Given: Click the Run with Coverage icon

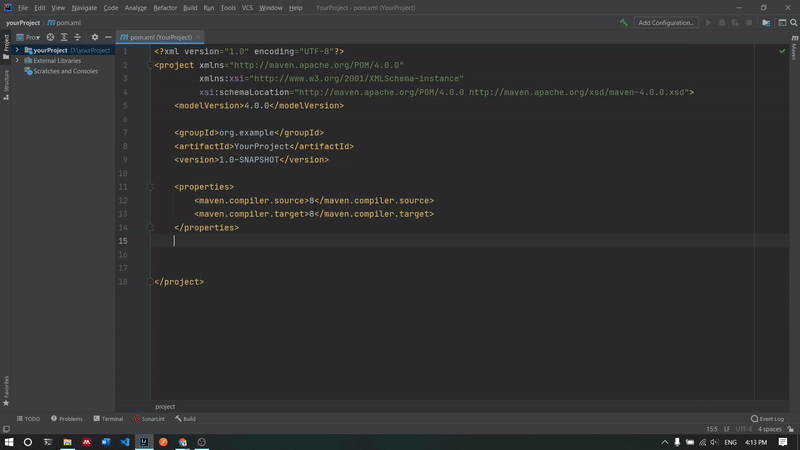Looking at the screenshot, I should (x=735, y=22).
